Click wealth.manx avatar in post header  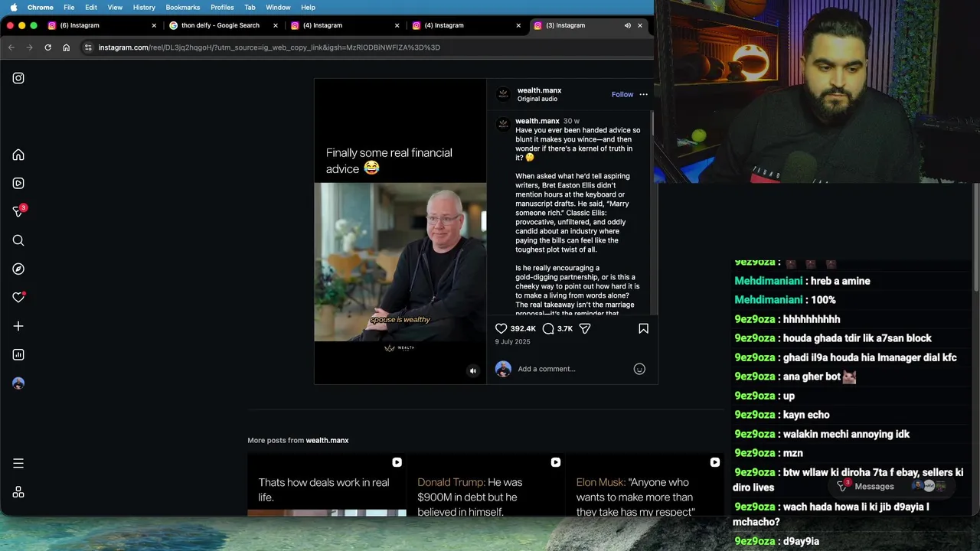click(503, 94)
